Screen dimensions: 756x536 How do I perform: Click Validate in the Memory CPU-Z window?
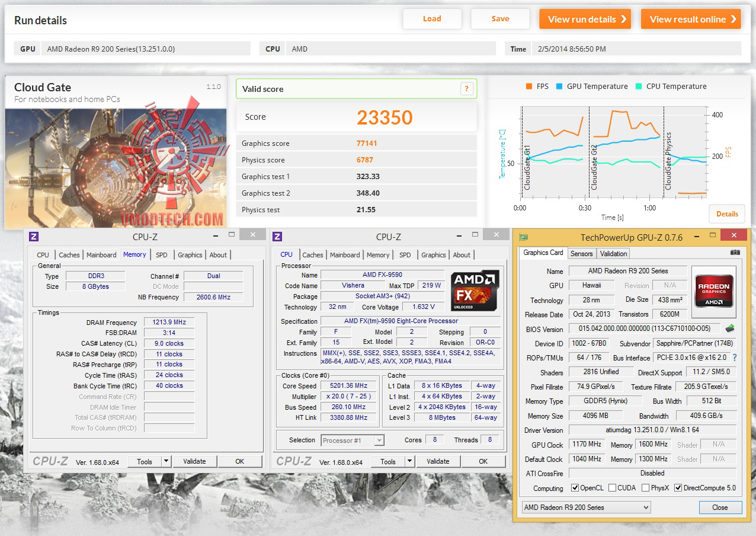(194, 461)
